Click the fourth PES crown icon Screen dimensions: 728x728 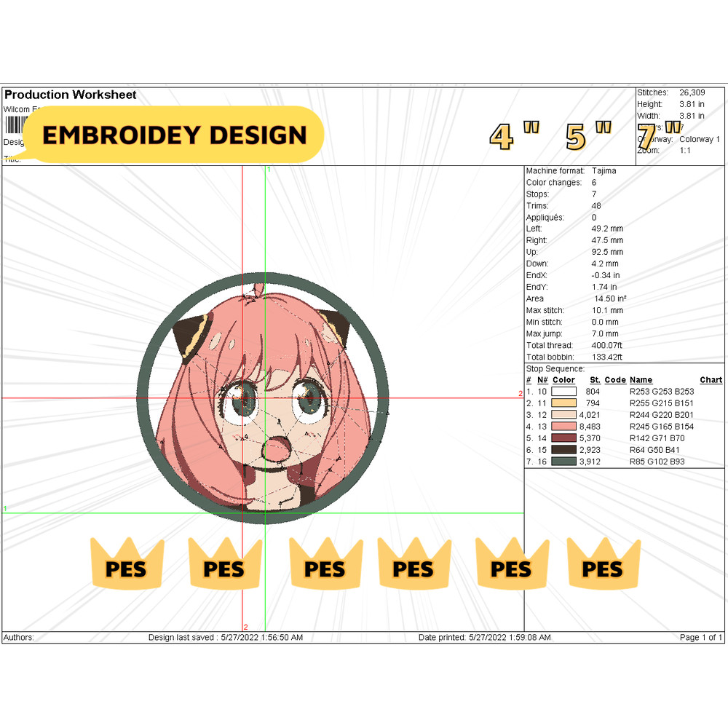pyautogui.click(x=414, y=566)
